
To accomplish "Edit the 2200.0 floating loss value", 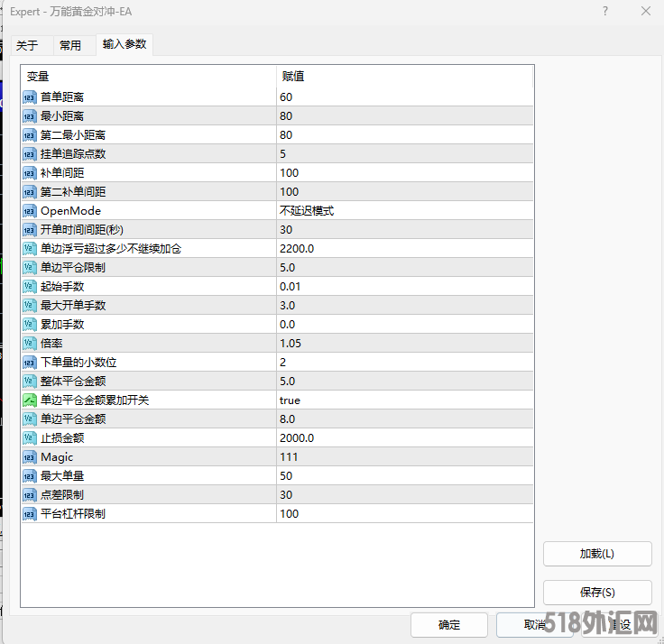I will [405, 249].
